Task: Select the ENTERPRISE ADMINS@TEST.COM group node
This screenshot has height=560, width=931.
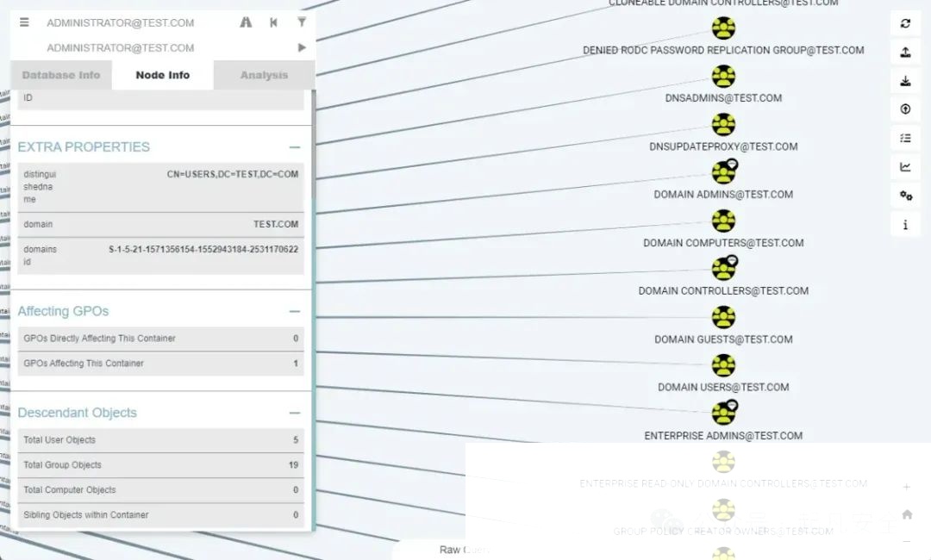Action: coord(723,413)
